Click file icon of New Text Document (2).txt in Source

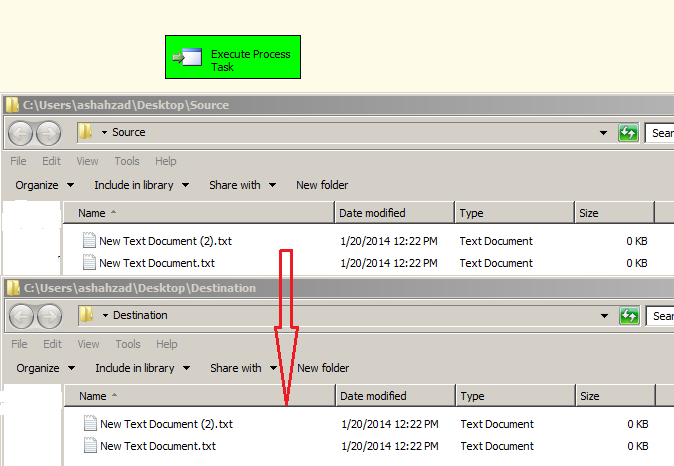89,240
